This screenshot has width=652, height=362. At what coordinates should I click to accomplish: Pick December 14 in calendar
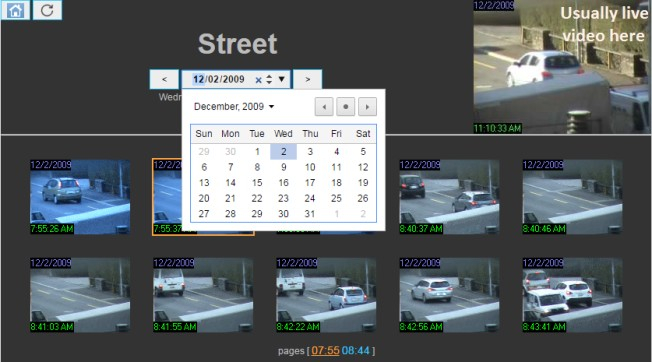(230, 182)
